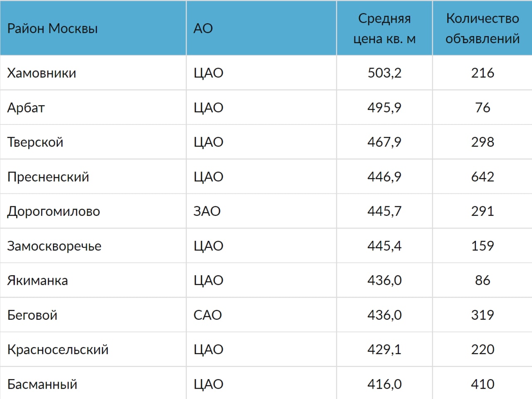
Task: Select the price value 495,9
Action: point(384,108)
